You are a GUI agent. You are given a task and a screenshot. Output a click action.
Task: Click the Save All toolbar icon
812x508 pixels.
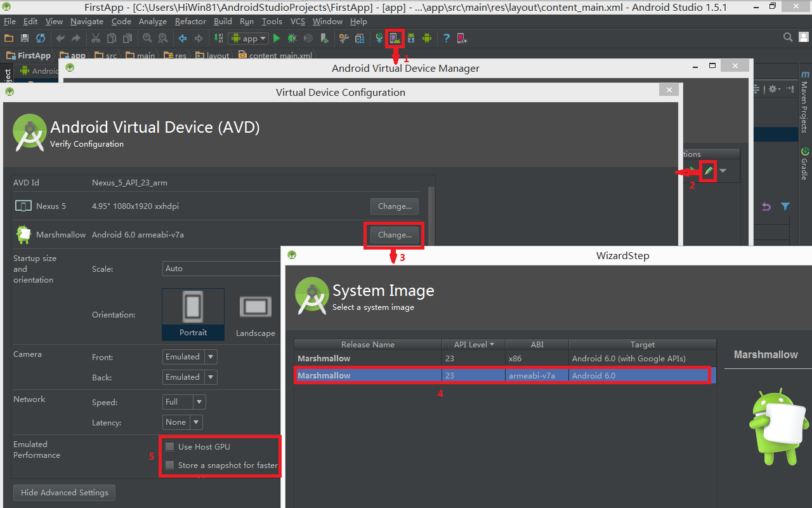point(25,39)
